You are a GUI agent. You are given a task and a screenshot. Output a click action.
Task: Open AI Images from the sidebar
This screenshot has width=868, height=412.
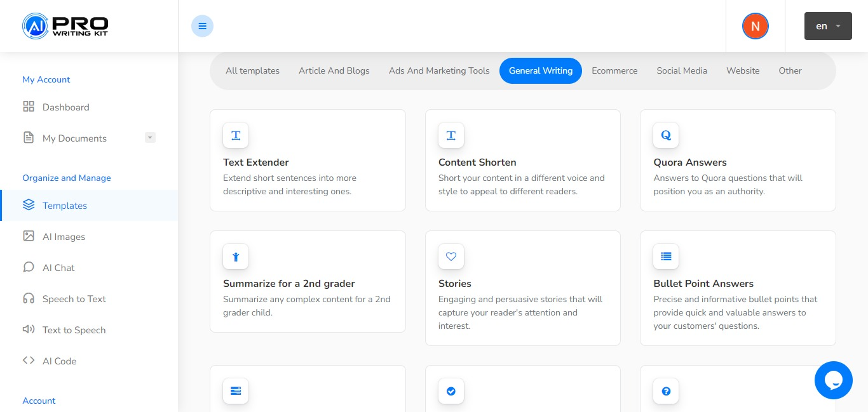(64, 237)
